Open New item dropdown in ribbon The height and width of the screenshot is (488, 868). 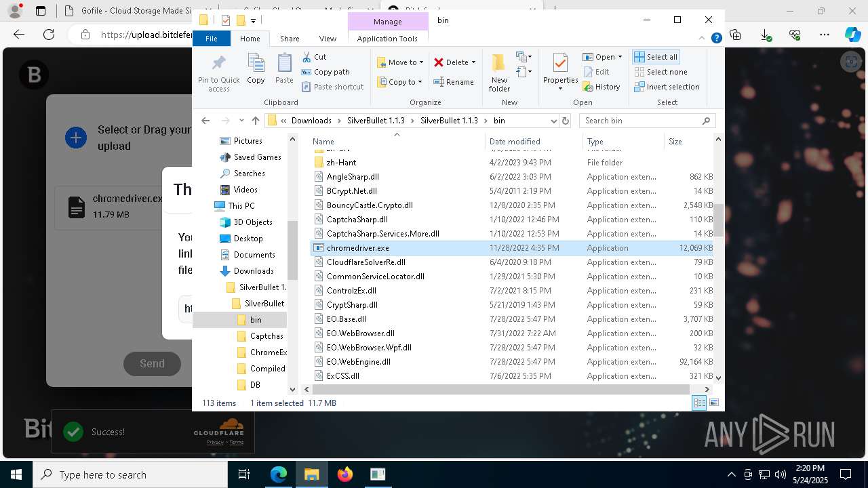pos(523,57)
